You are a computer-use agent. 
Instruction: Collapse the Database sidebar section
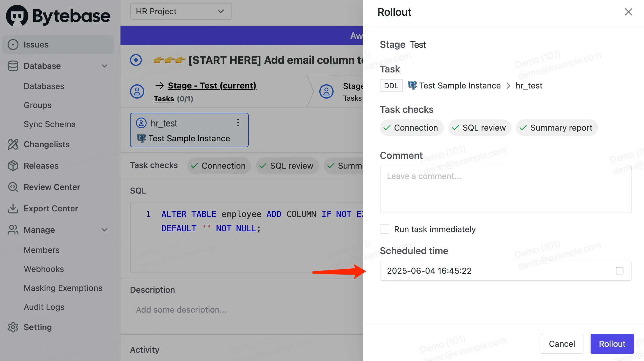point(104,66)
